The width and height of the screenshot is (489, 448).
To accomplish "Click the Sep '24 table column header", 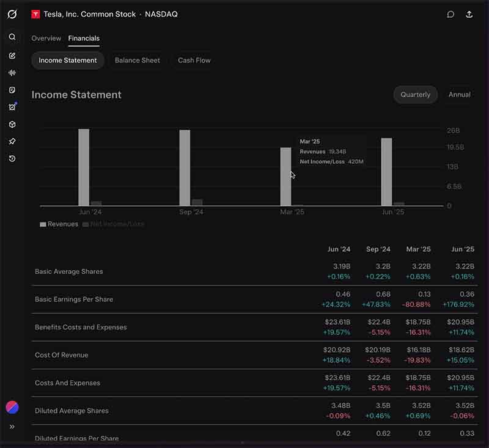I will tap(378, 249).
